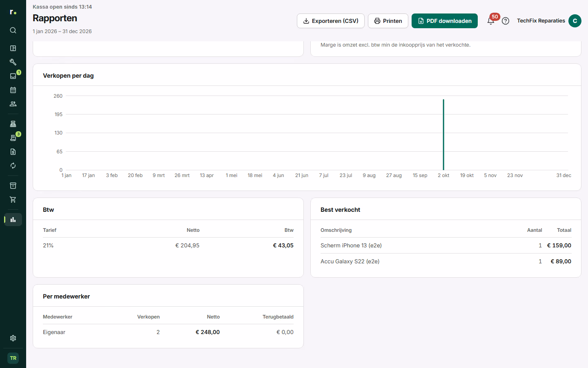Click the notification bell with 50 badge
The height and width of the screenshot is (368, 588).
491,20
